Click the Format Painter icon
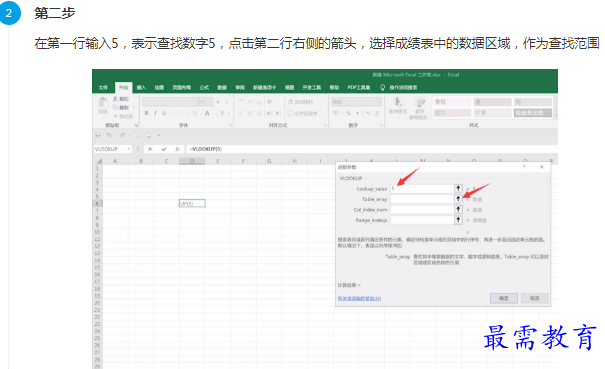This screenshot has width=605, height=369. [115, 116]
